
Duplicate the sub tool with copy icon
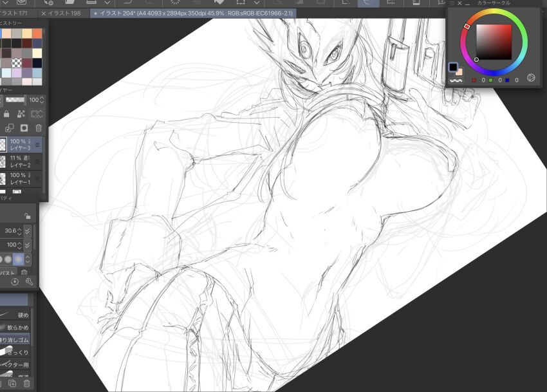(12, 384)
